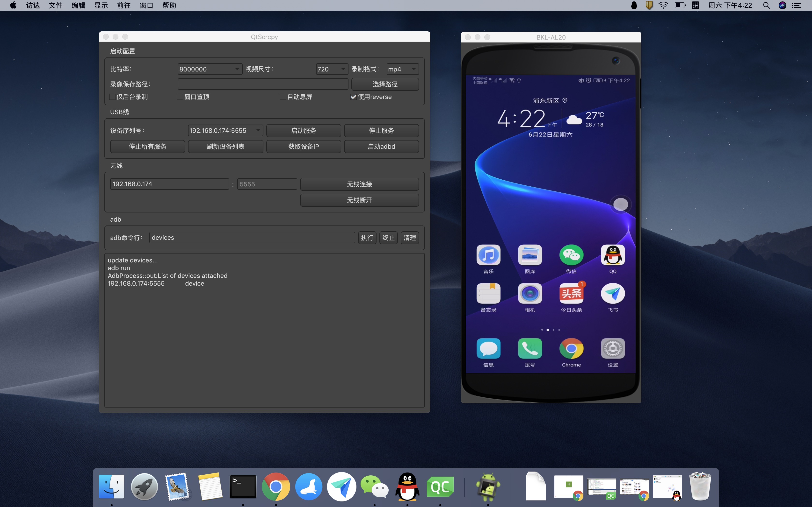This screenshot has height=507, width=812.
Task: Click the 启动服务 start service button
Action: click(x=303, y=130)
